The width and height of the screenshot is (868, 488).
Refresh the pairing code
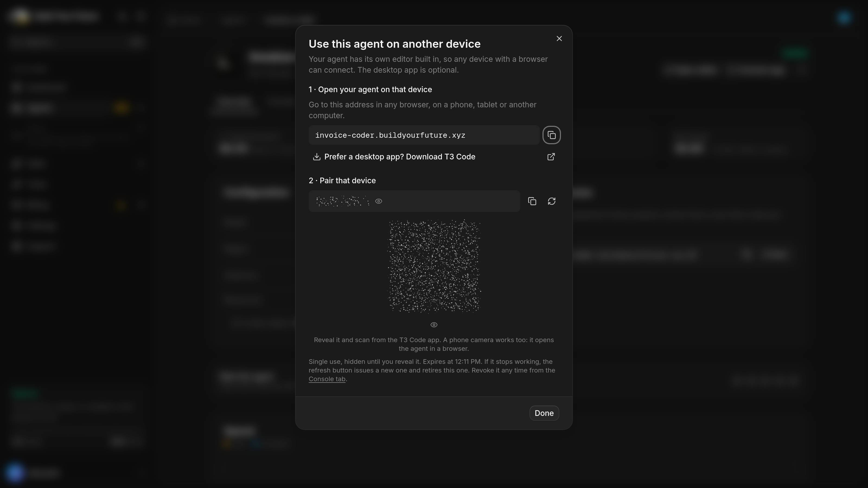552,201
